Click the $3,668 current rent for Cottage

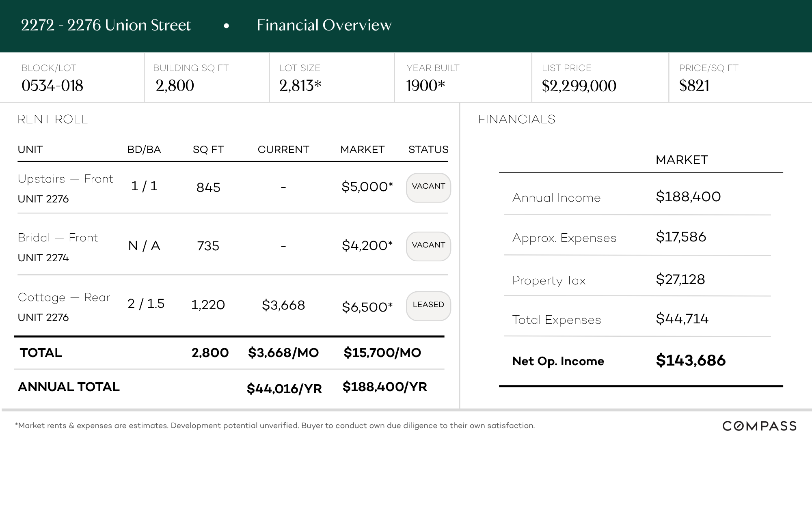coord(283,305)
